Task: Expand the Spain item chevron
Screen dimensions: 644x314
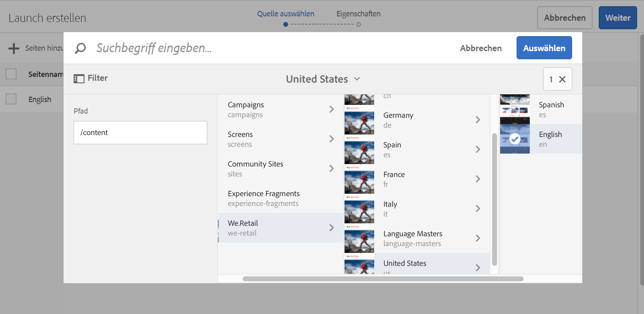Action: 478,149
